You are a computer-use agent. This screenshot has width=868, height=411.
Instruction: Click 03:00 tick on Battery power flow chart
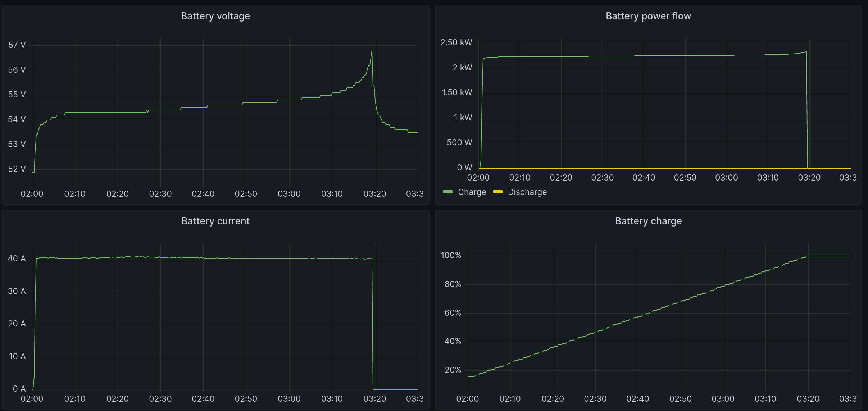click(726, 178)
